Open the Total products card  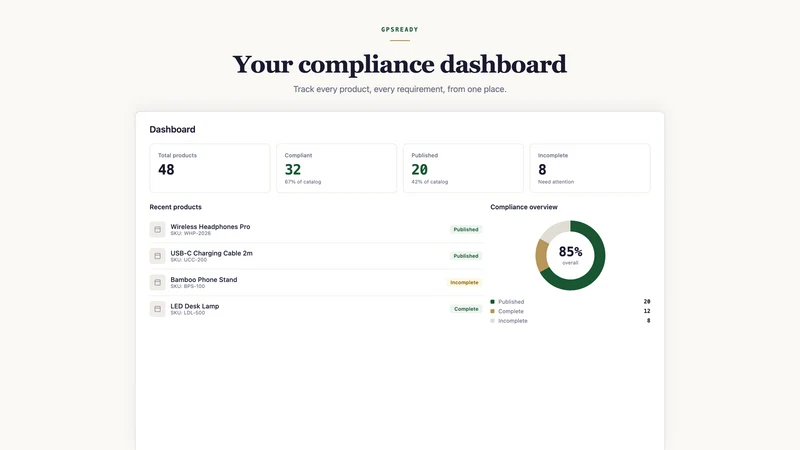(x=210, y=168)
